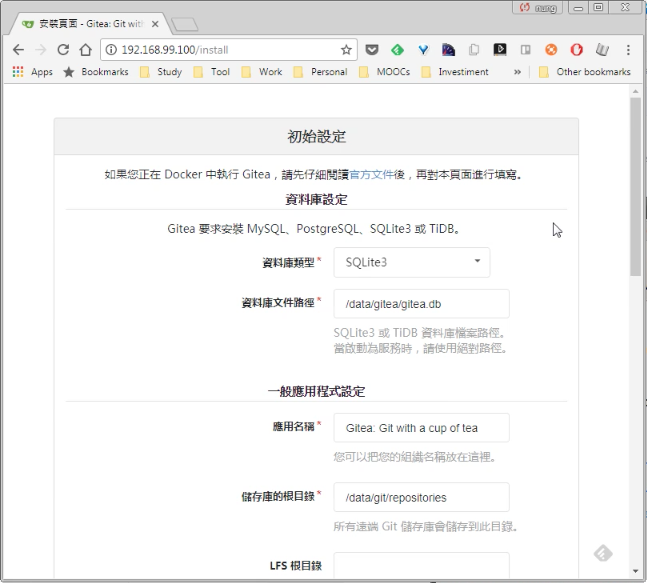This screenshot has width=647, height=583.
Task: Open the Bookmarks star folder
Action: click(96, 72)
